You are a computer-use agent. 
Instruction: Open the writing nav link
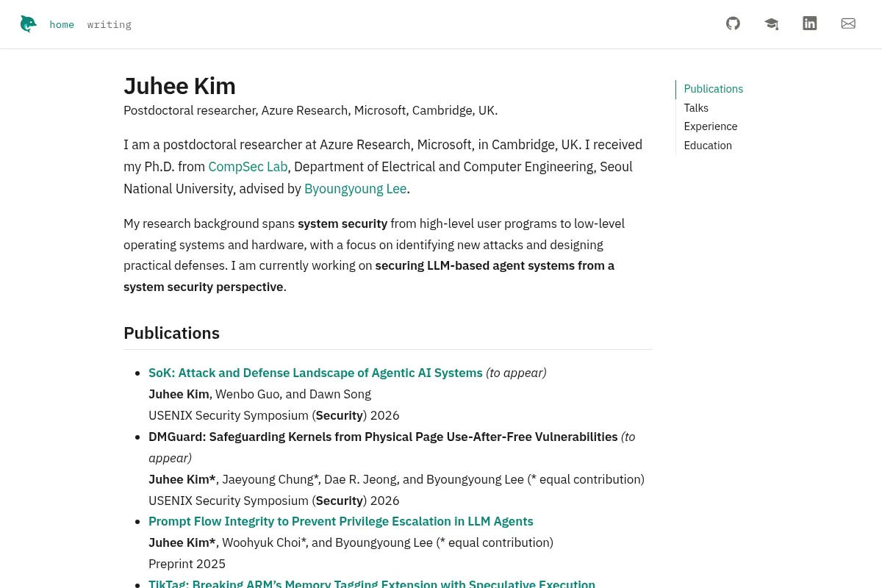pyautogui.click(x=110, y=24)
